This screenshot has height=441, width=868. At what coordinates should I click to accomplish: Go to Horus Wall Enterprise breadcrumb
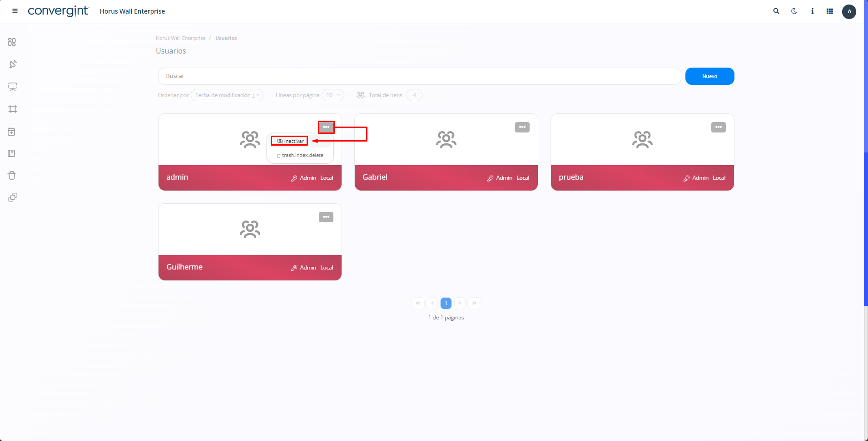[x=180, y=38]
